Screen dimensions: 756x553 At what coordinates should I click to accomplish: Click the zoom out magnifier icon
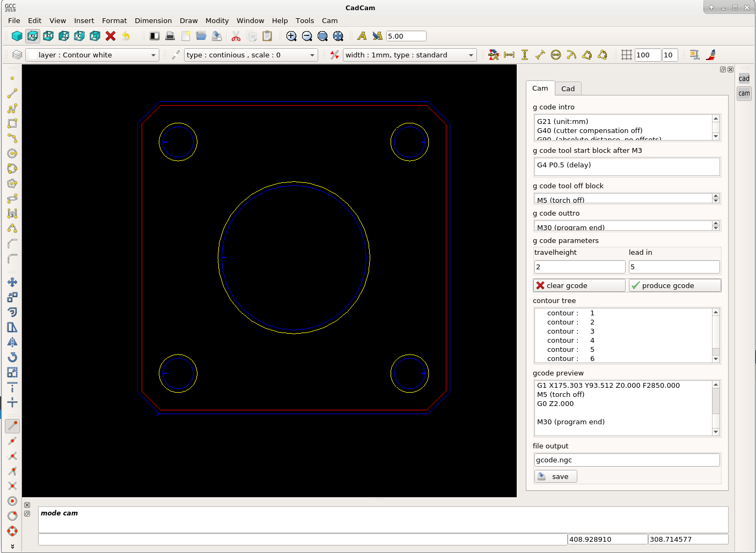307,36
